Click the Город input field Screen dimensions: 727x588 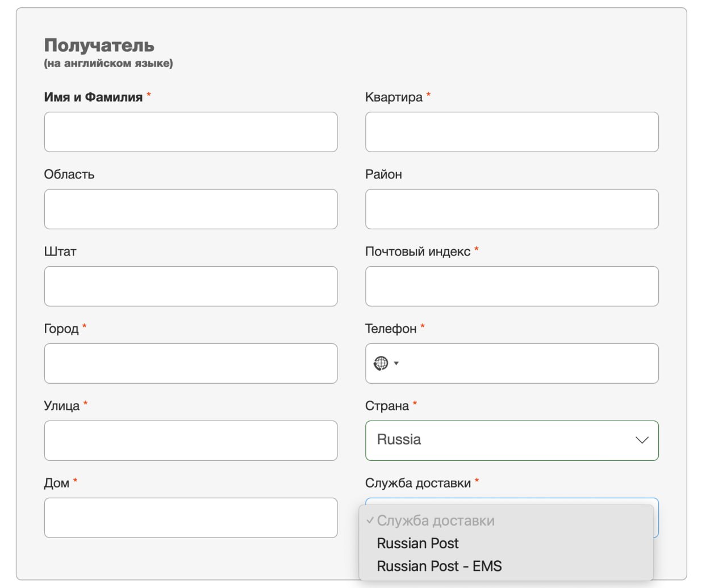click(x=191, y=363)
